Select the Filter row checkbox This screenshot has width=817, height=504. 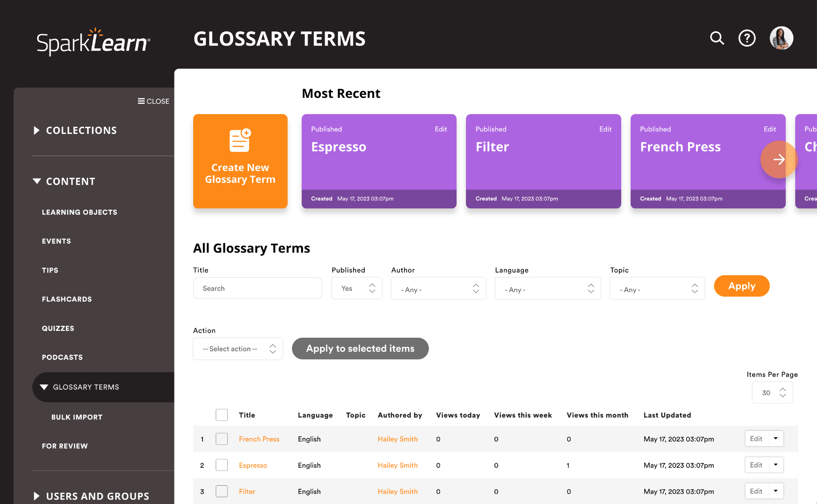coord(222,491)
